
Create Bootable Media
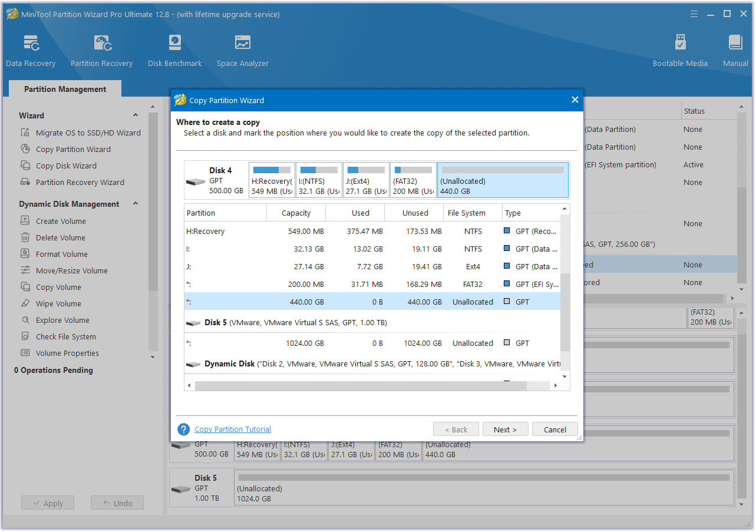[x=680, y=51]
